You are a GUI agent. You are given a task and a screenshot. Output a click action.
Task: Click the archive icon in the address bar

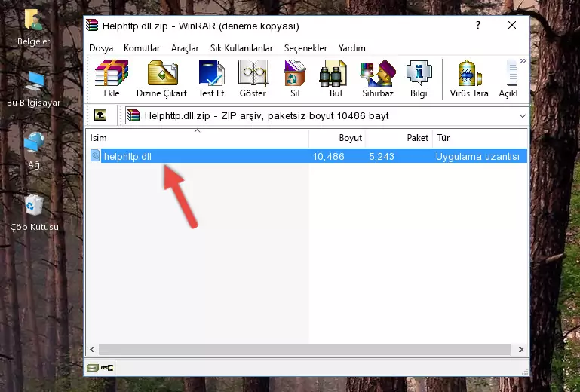click(x=133, y=116)
